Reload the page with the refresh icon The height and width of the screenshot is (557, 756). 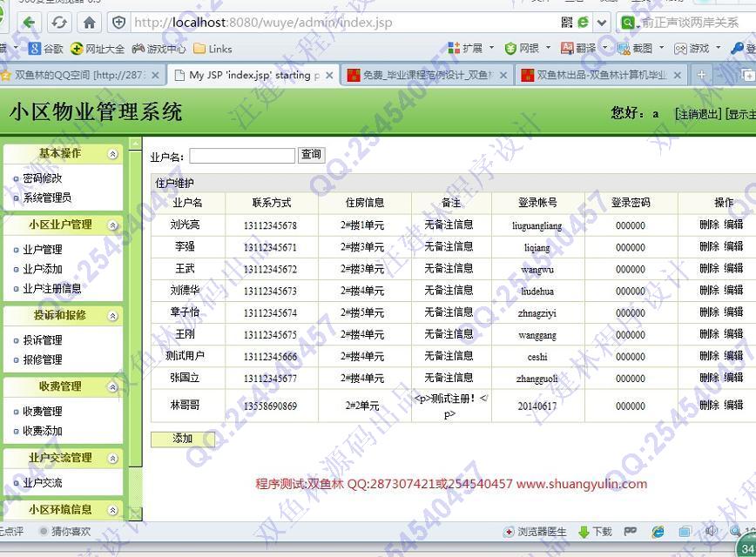point(59,22)
